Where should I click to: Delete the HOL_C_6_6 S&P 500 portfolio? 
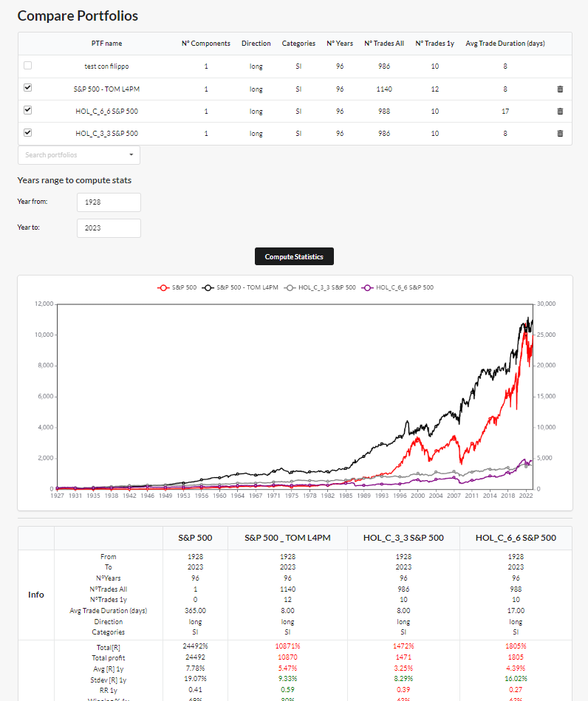click(560, 111)
